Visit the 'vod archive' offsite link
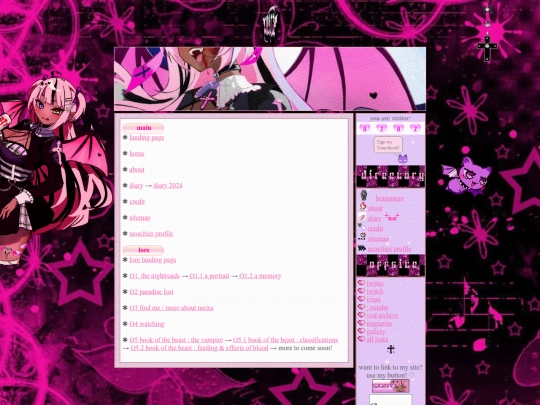Screen dimensions: 540x405 click(x=382, y=316)
